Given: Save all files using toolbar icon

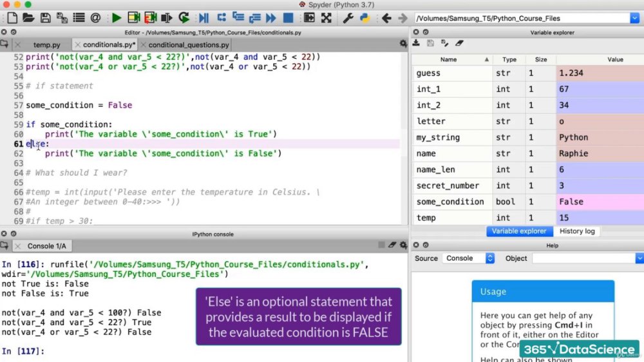Looking at the screenshot, I should pos(62,17).
